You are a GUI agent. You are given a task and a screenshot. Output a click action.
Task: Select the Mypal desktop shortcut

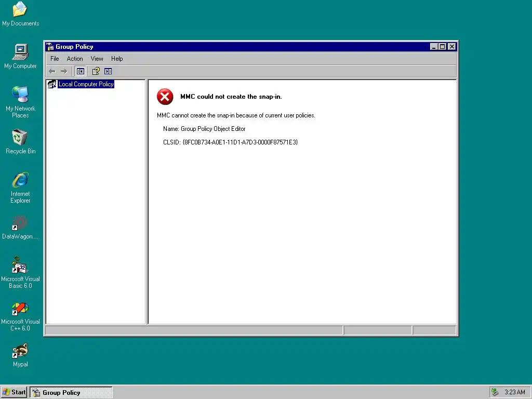pos(20,355)
